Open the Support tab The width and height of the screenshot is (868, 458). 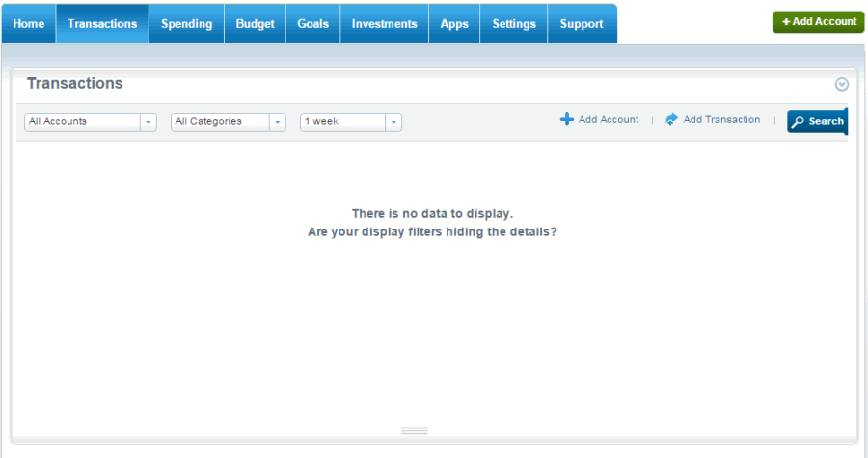coord(582,24)
